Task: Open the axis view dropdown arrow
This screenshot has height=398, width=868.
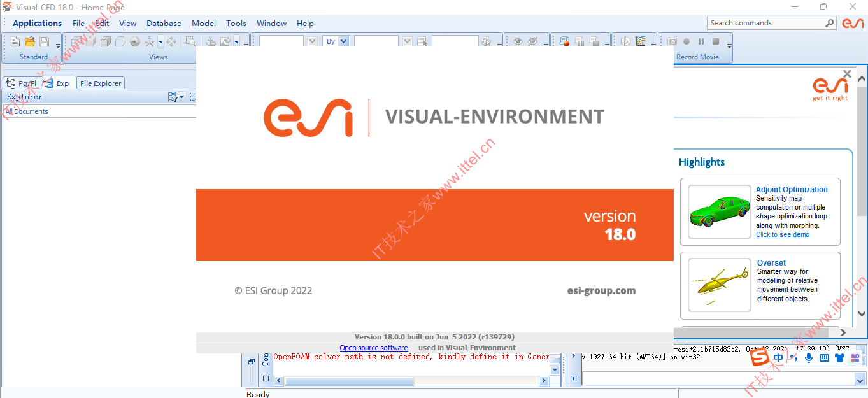Action: (x=160, y=41)
